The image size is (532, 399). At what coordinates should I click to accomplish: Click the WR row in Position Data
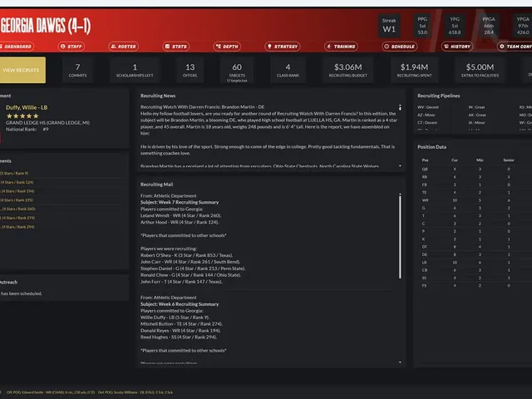(x=473, y=200)
